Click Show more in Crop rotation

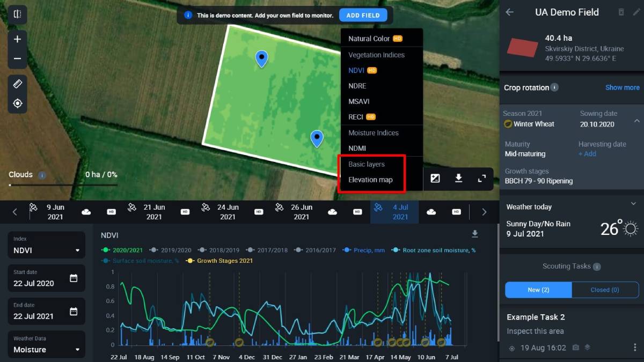coord(622,87)
